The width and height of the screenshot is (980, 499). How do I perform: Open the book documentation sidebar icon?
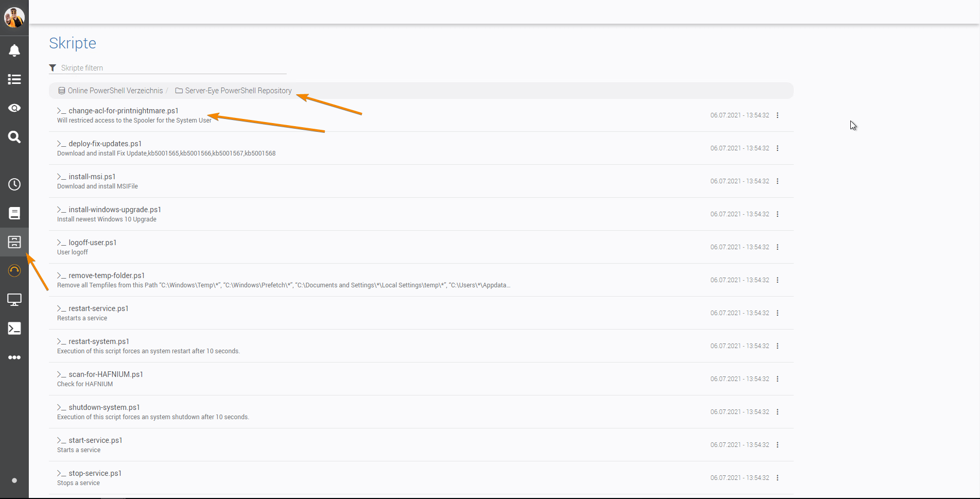pos(14,213)
